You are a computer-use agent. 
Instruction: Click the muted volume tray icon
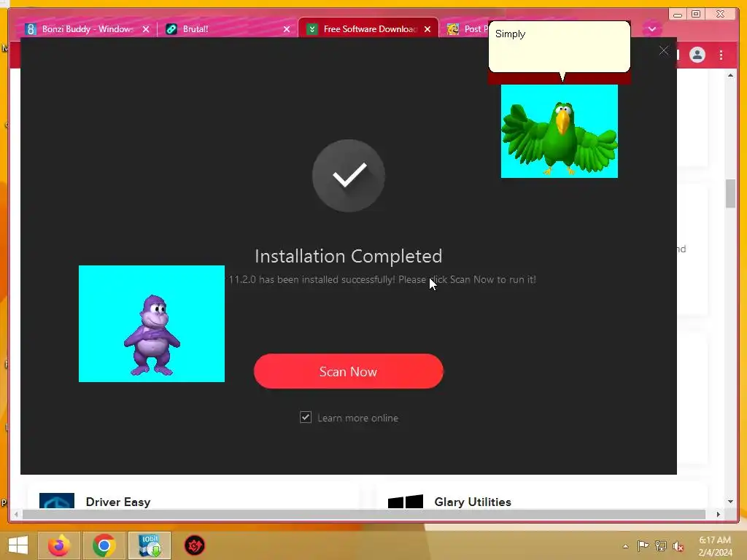678,545
